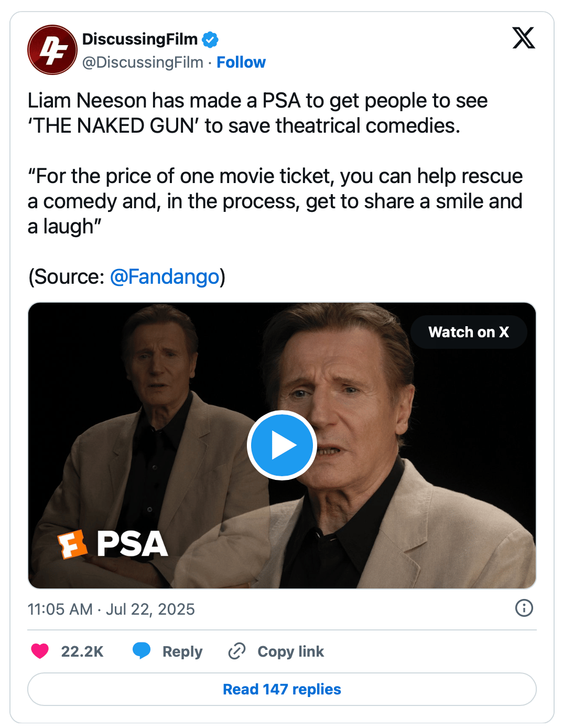
Task: Click the DiscussingFilm profile avatar
Action: pos(52,50)
